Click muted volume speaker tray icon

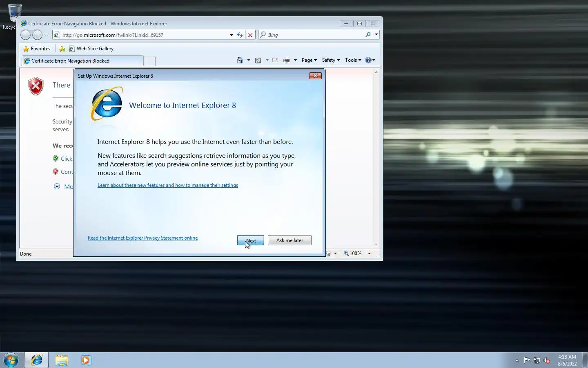point(547,360)
